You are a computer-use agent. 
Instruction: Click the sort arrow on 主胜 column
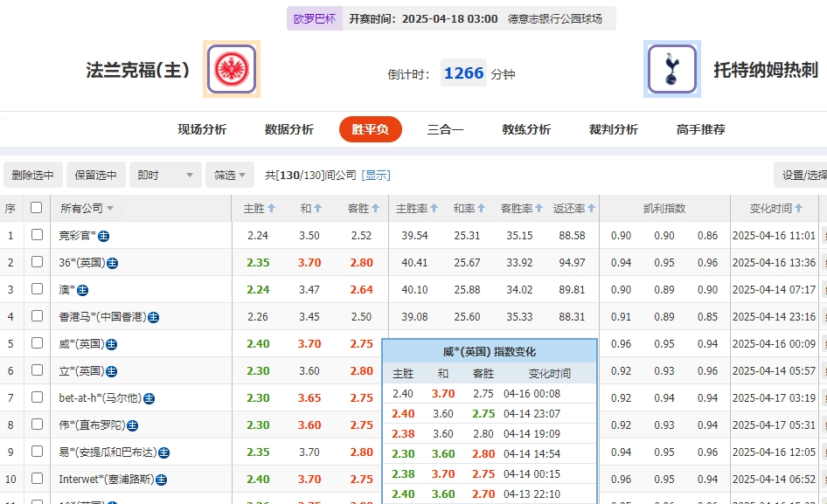[x=274, y=208]
